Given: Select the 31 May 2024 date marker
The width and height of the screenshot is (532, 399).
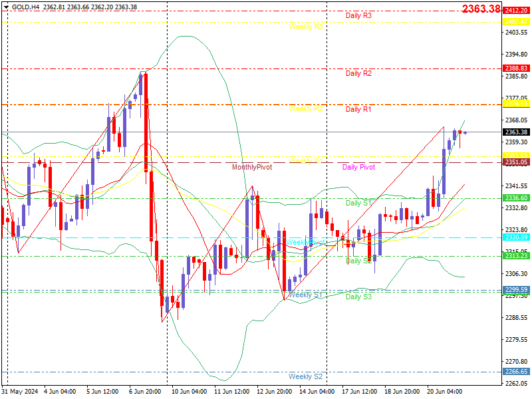Looking at the screenshot, I should tap(20, 391).
